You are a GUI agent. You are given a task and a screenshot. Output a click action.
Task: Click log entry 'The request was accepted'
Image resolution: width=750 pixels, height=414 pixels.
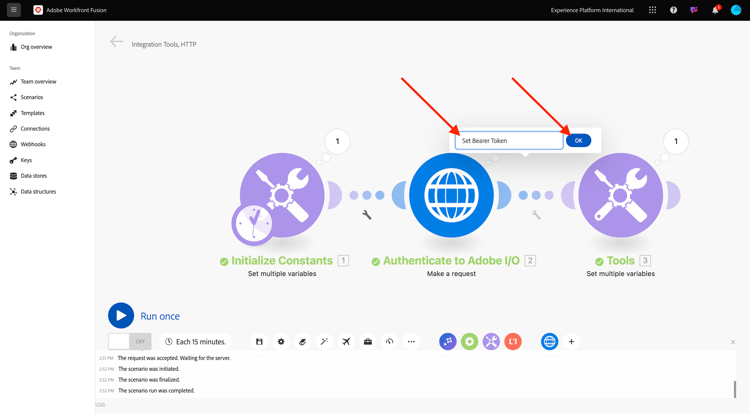[x=174, y=358]
